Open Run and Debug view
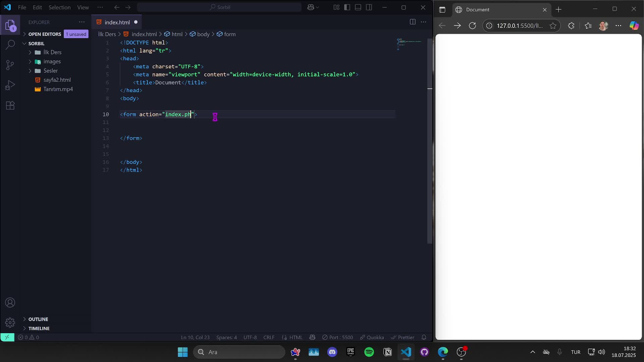The height and width of the screenshot is (362, 644). point(10,85)
